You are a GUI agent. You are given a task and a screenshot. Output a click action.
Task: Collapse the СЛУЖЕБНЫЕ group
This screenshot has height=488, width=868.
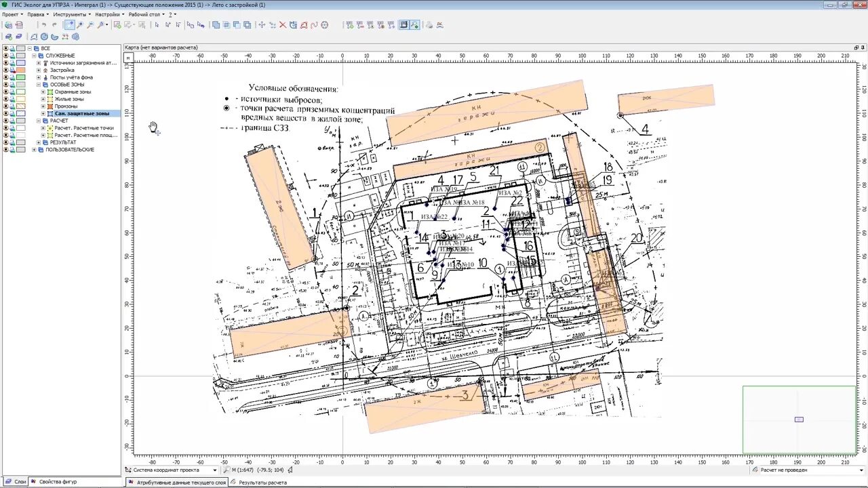(34, 56)
